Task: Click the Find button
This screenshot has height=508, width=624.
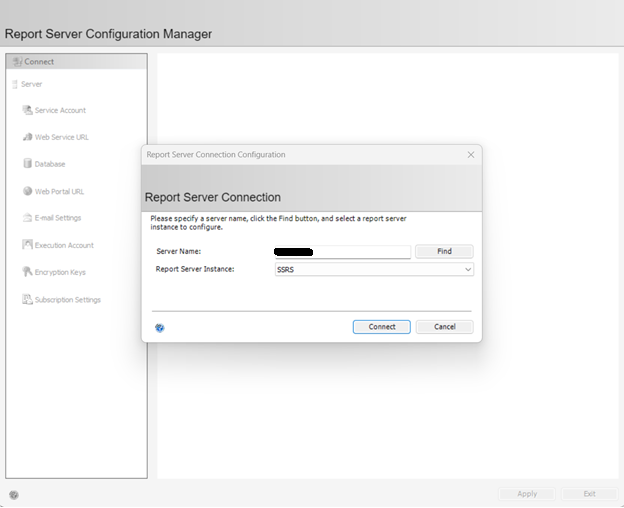Action: (444, 251)
